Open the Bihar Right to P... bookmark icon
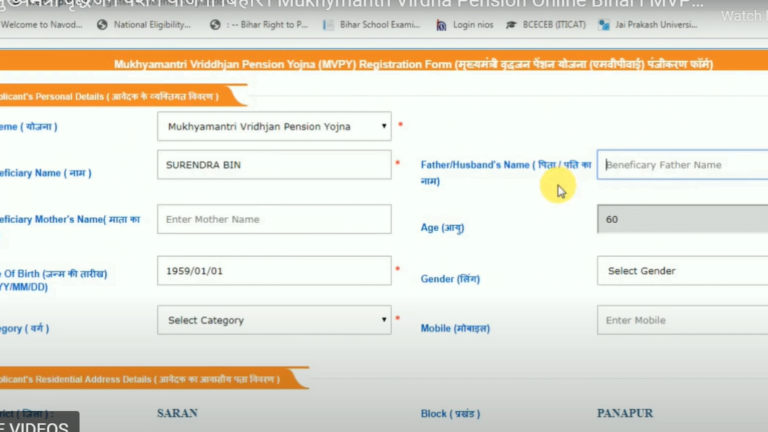Image resolution: width=768 pixels, height=432 pixels. pyautogui.click(x=215, y=24)
